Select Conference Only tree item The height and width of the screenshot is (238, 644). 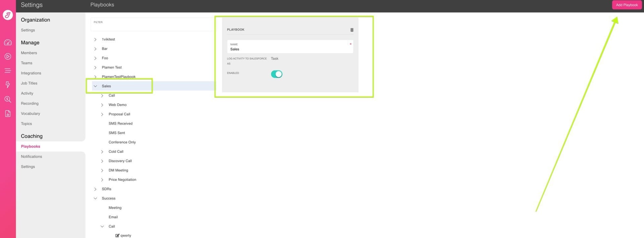[122, 142]
